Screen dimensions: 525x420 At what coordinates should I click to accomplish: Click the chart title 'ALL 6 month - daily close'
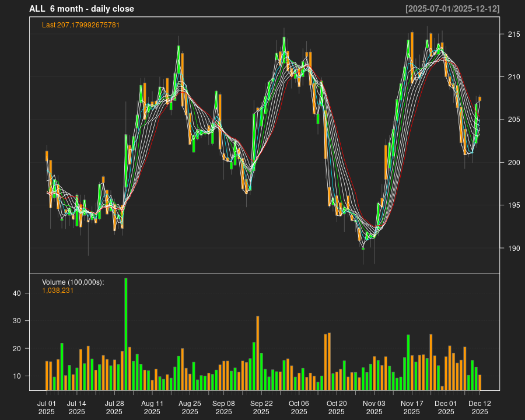[82, 9]
